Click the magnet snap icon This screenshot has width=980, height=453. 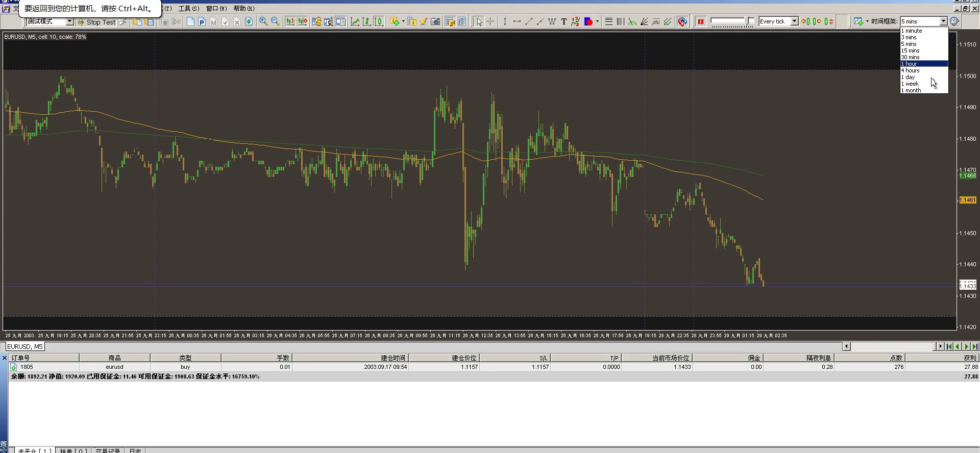tap(682, 21)
